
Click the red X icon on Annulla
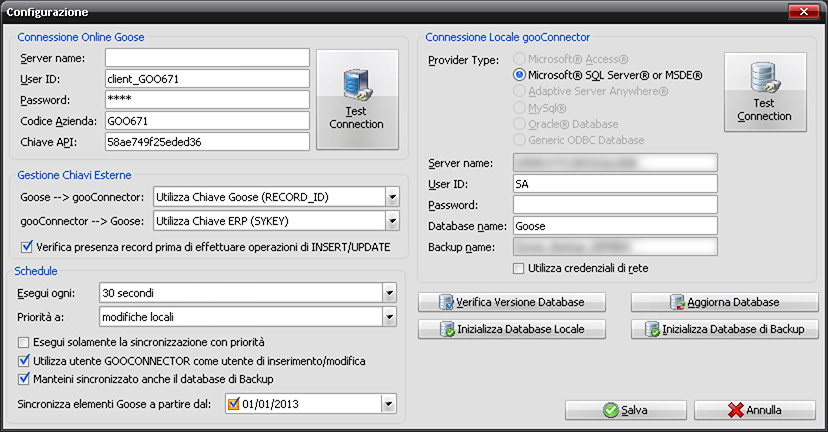click(735, 410)
